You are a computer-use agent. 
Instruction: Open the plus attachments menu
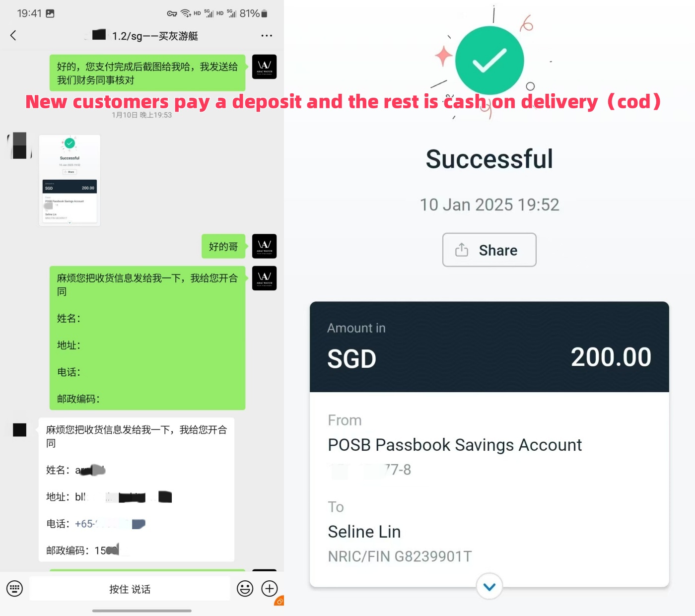click(x=270, y=589)
